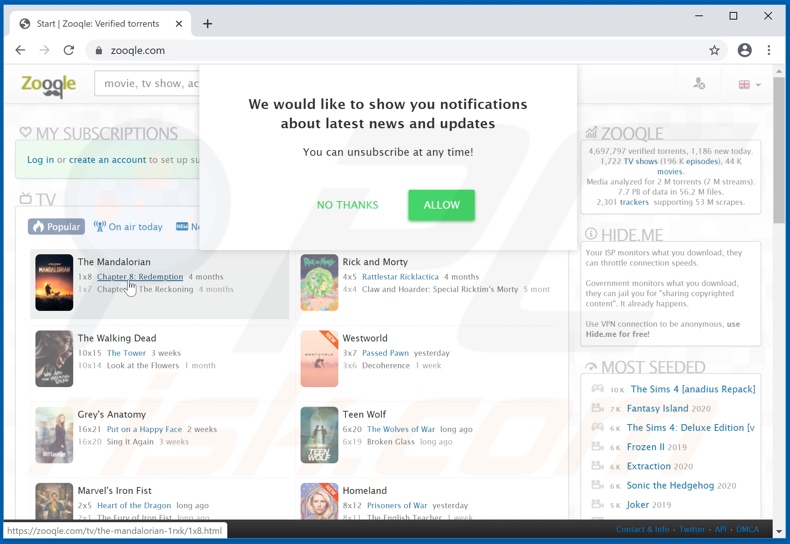This screenshot has width=790, height=544.
Task: Click the Twitter footer link
Action: 692,529
